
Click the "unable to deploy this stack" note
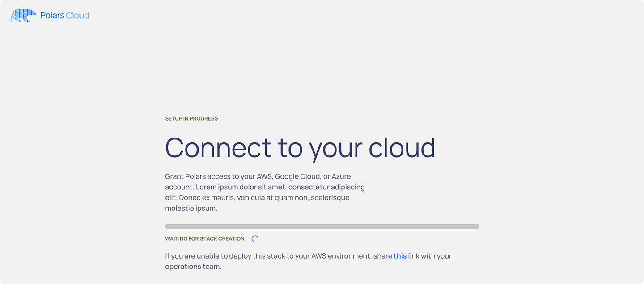pos(308,261)
